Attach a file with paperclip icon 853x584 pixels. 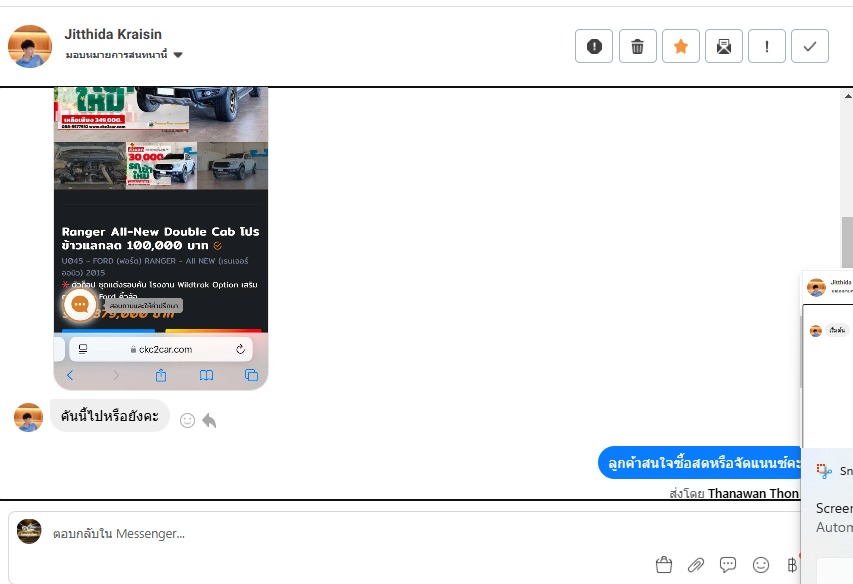tap(696, 565)
